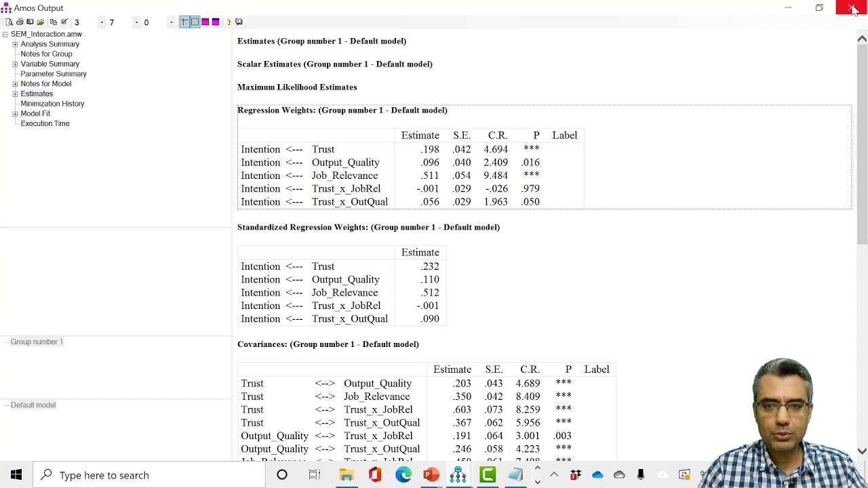Open the dropdown showing 0

pos(172,22)
